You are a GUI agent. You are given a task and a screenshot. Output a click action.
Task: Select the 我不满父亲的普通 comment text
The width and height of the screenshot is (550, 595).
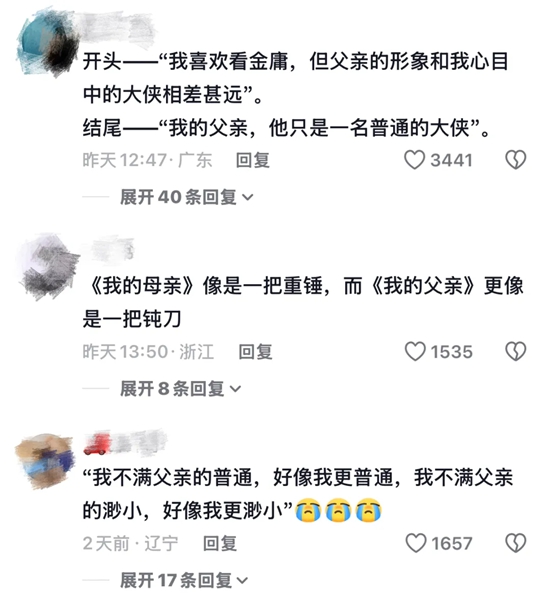(298, 494)
